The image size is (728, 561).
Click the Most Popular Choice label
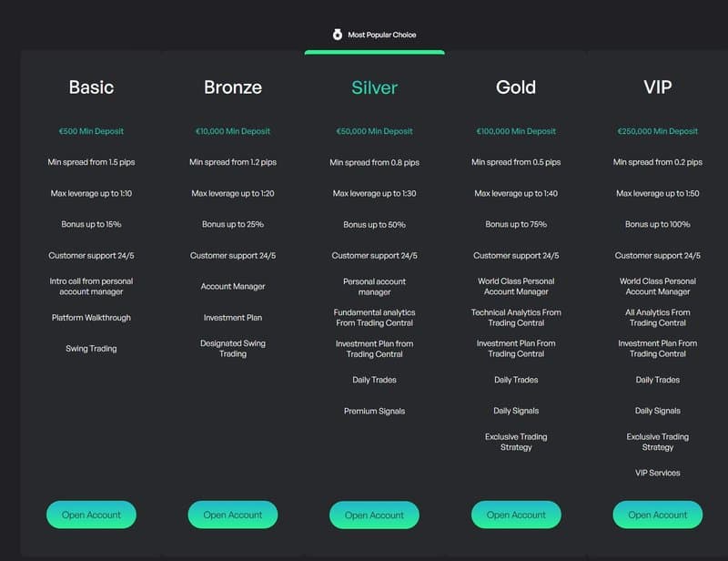pos(382,35)
